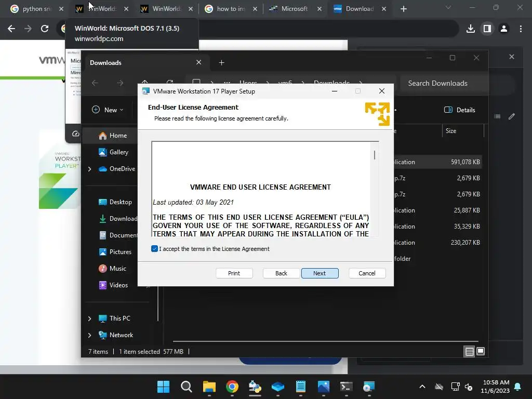Open taskbar clock showing 10:58 AM

coord(495,387)
